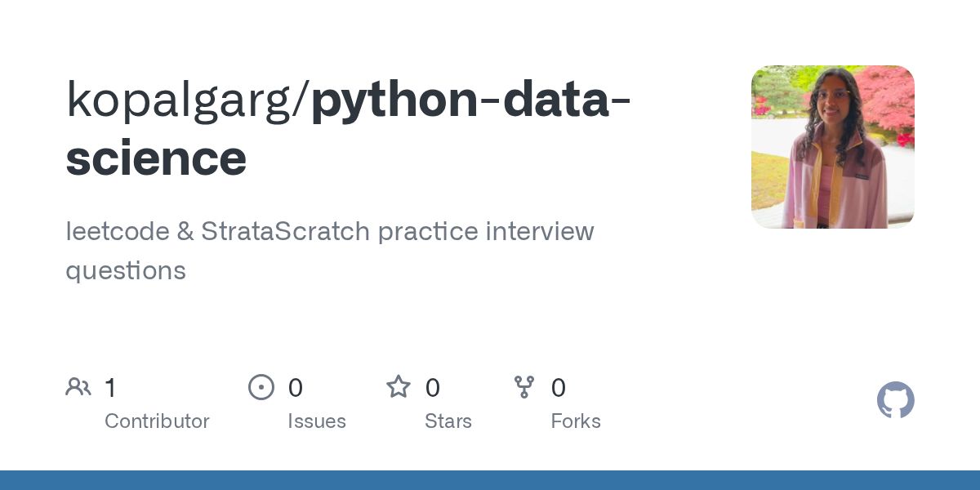
Task: Click the word questions in the description
Action: coord(126,270)
